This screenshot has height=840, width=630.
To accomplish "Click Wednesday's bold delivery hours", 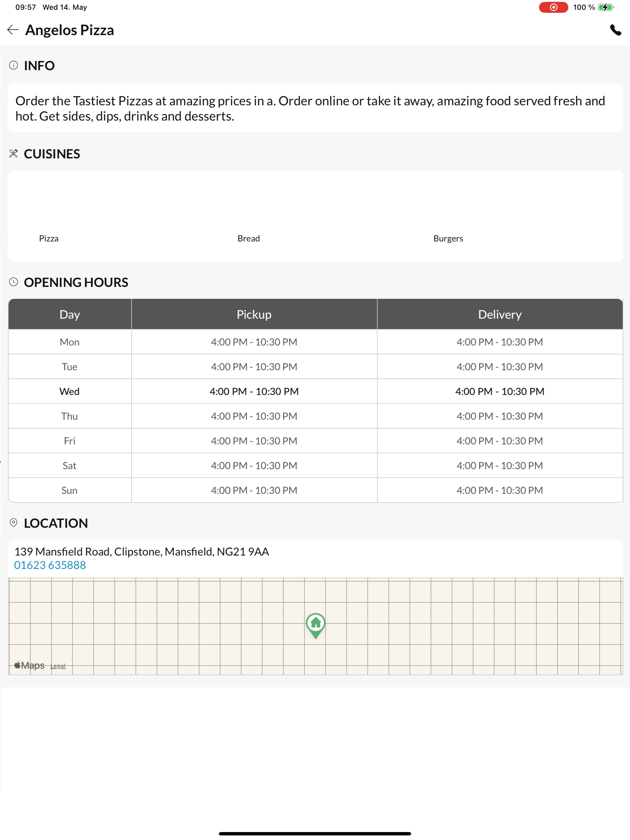I will [x=500, y=391].
